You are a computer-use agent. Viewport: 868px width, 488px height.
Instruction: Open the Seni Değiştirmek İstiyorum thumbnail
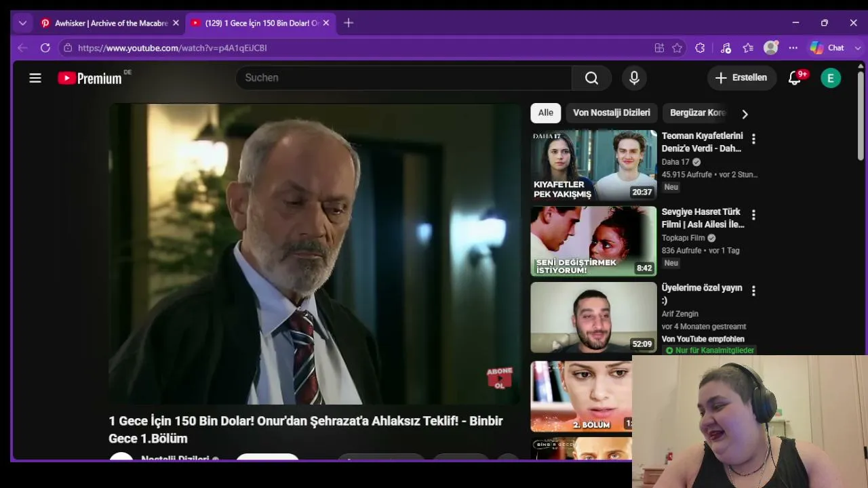click(x=593, y=241)
